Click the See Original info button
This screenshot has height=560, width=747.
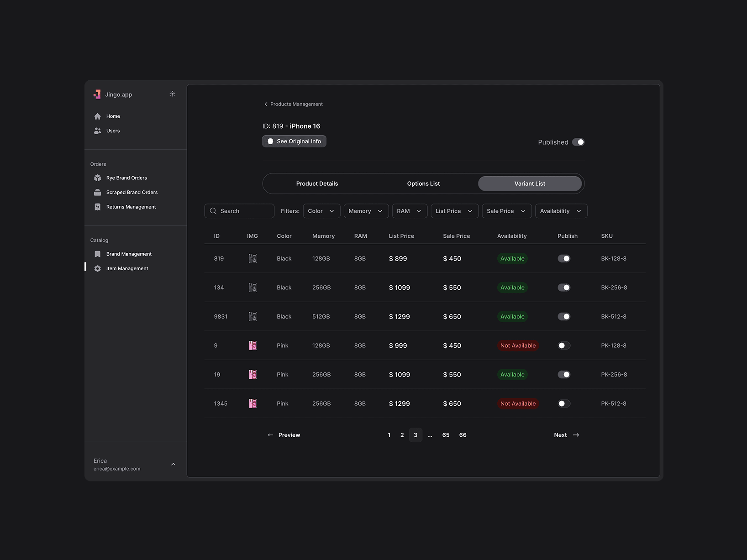(x=294, y=141)
